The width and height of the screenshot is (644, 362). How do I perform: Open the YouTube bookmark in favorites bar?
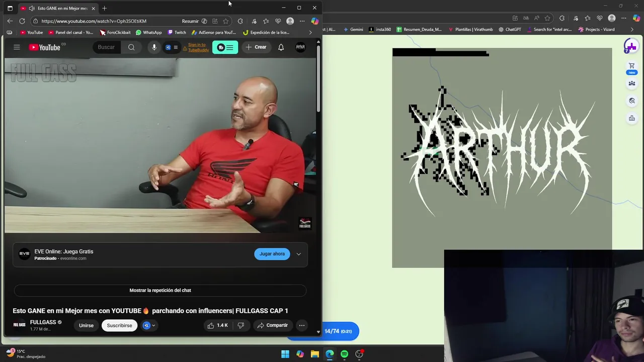(31, 32)
